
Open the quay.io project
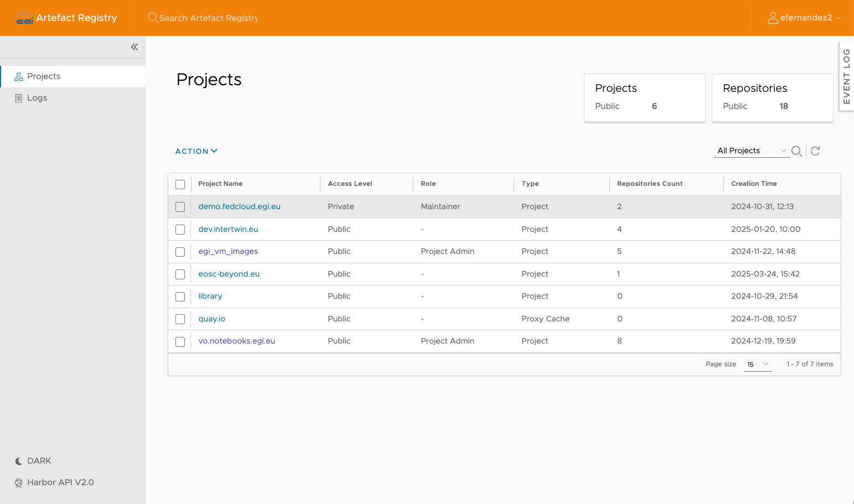[211, 319]
